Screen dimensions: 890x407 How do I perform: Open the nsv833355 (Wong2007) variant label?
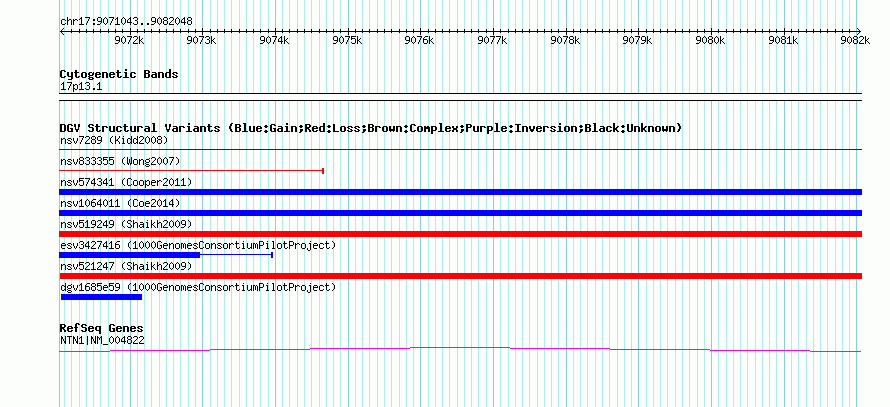(120, 162)
